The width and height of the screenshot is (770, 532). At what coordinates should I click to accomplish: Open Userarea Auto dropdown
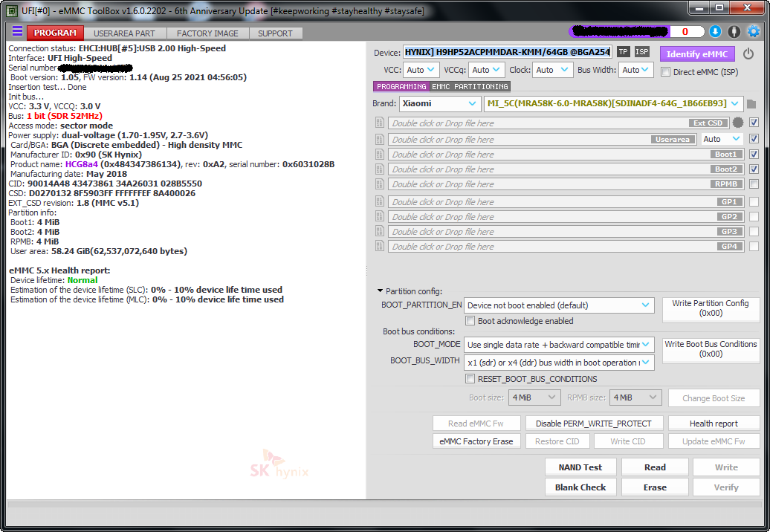[722, 140]
